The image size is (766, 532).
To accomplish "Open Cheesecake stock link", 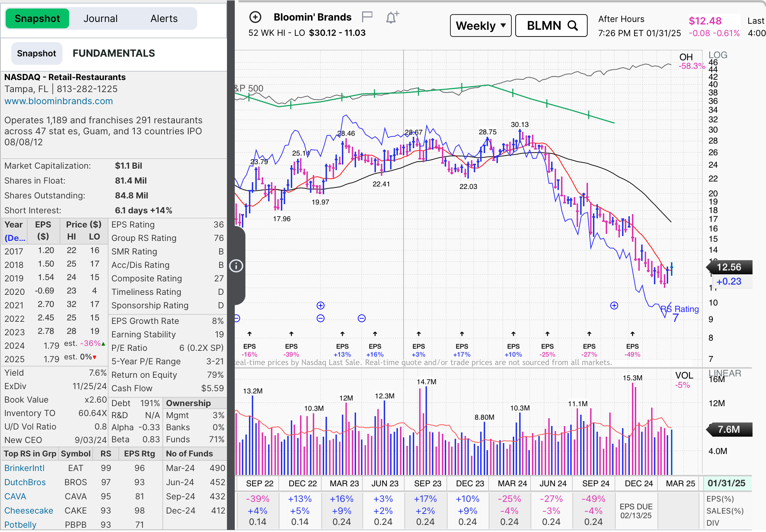I will 29,511.
